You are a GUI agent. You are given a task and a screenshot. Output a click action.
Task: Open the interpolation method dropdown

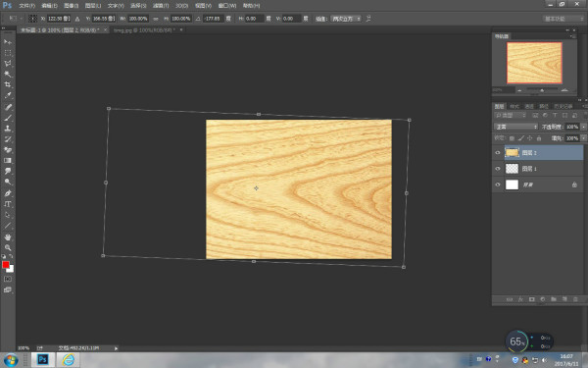(346, 19)
